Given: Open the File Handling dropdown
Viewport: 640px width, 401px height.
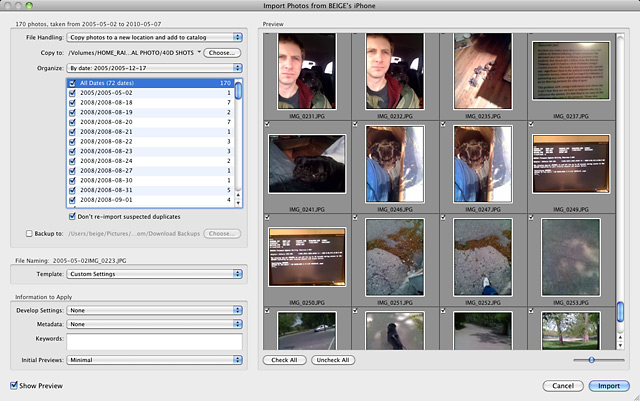Looking at the screenshot, I should (x=154, y=37).
